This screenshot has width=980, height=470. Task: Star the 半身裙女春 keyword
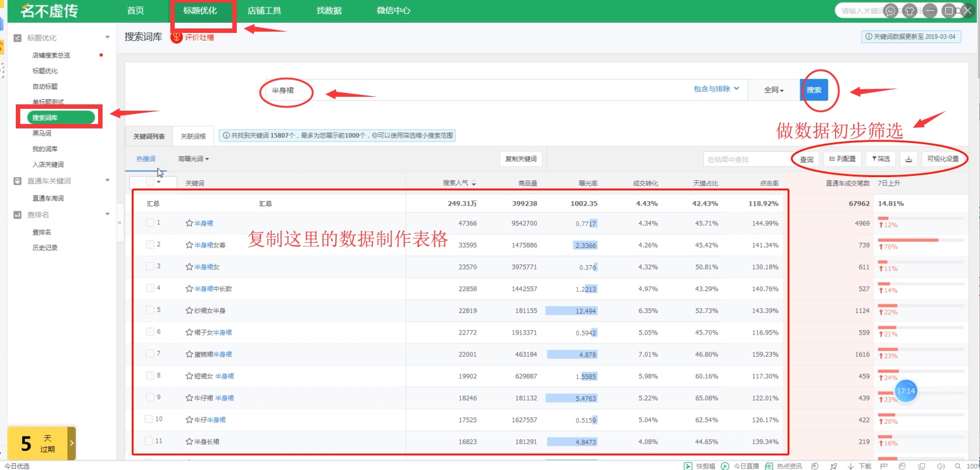pyautogui.click(x=189, y=245)
